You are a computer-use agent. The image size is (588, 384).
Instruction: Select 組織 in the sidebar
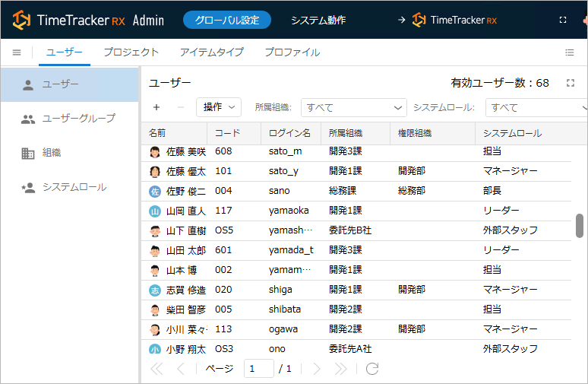click(52, 153)
